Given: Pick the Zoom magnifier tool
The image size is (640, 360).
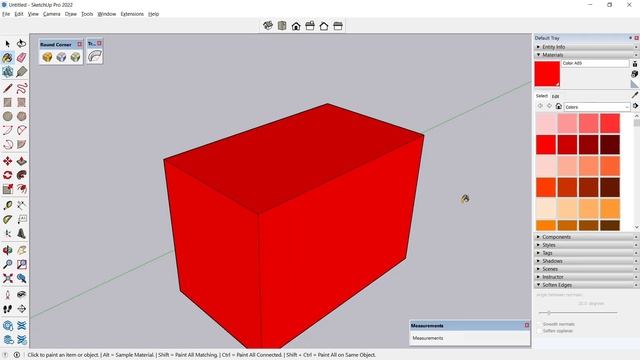Looking at the screenshot, I should 7,264.
